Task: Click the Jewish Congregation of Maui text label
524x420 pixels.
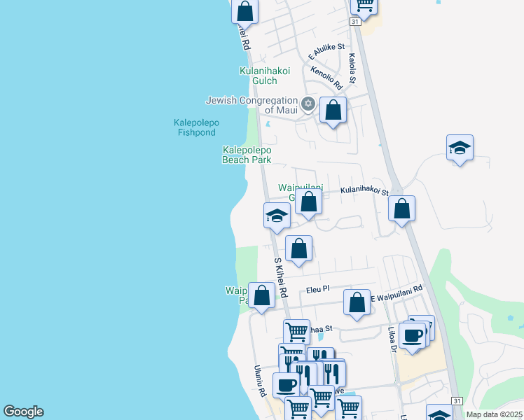Action: (251, 105)
